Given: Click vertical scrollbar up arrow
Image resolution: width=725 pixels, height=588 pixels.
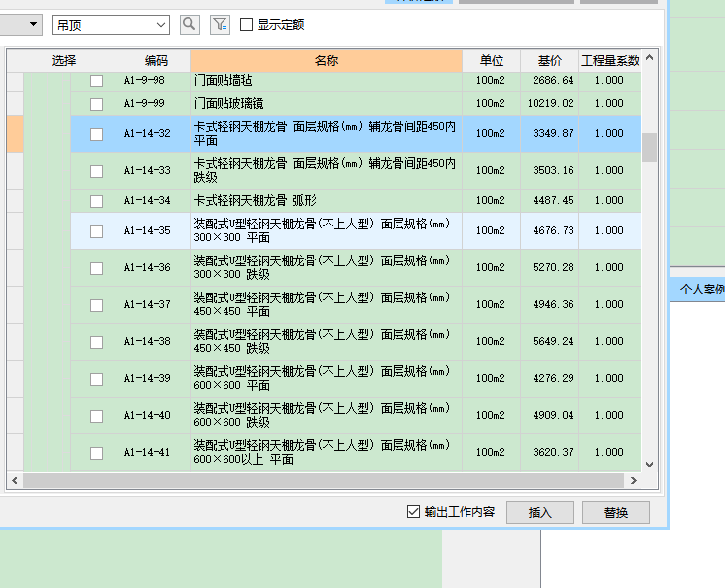Looking at the screenshot, I should (649, 57).
